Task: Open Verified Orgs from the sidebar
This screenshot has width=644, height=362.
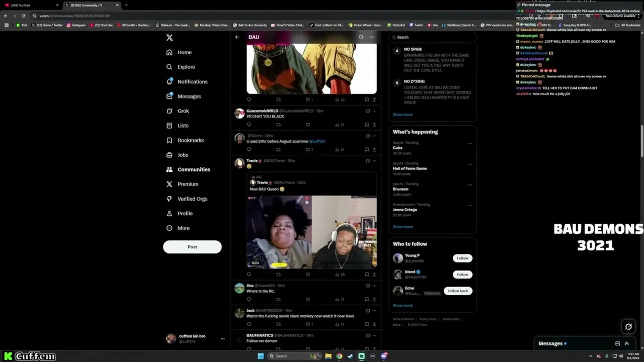Action: pyautogui.click(x=187, y=199)
